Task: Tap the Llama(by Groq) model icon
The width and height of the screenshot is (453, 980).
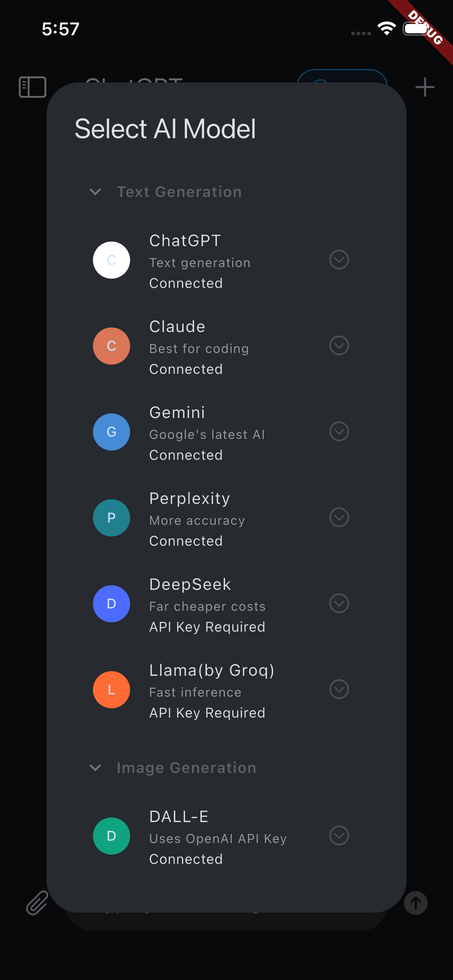Action: click(x=111, y=690)
